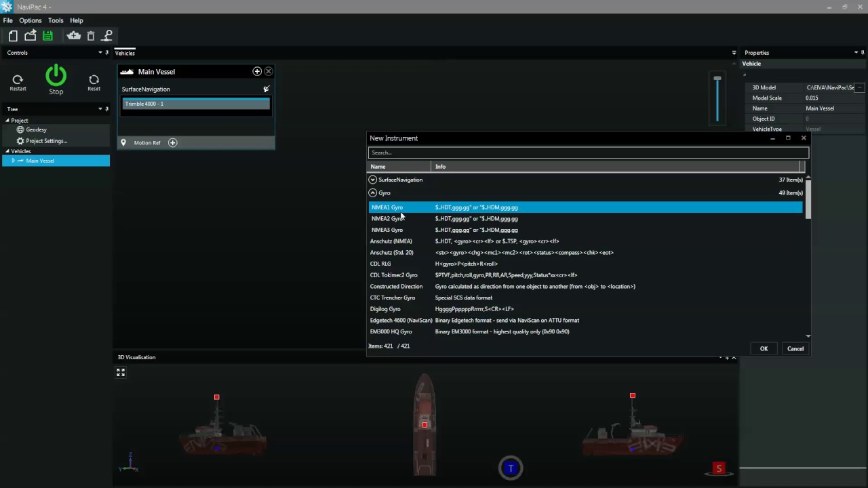The width and height of the screenshot is (868, 488).
Task: Select CDL Tokimec2 Gyro row
Action: (x=585, y=275)
